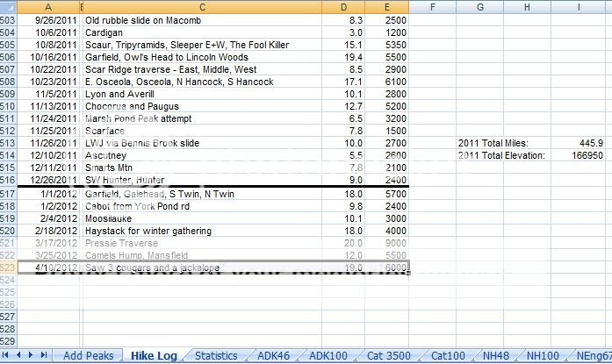612x364 pixels.
Task: Switch to the Cat100 sheet tab
Action: pyautogui.click(x=448, y=356)
